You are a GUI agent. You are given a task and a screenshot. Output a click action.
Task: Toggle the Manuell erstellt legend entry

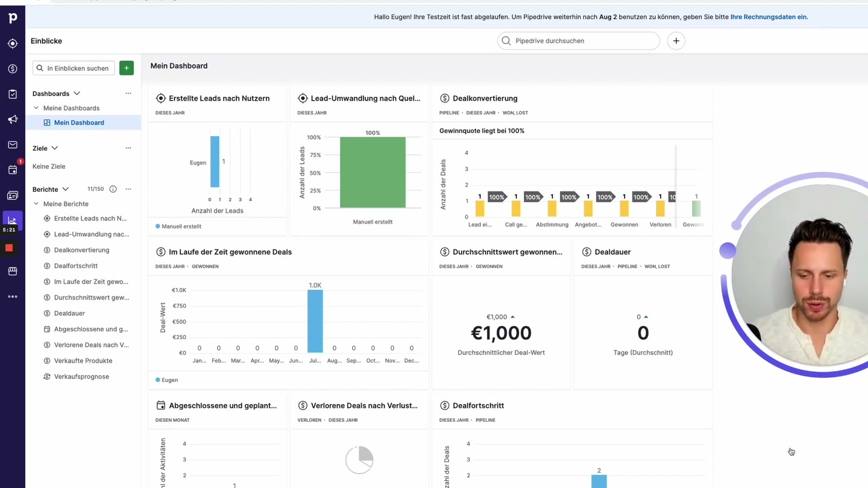(179, 226)
